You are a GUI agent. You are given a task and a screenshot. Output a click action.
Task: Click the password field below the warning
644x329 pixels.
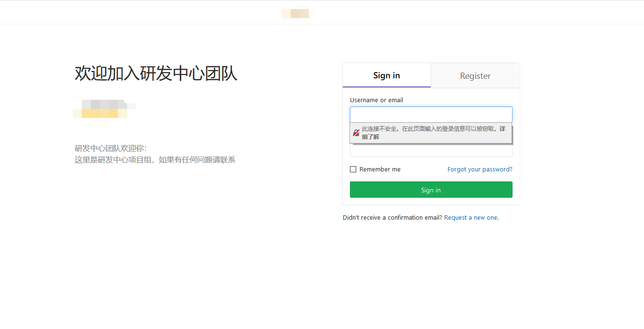click(x=431, y=151)
